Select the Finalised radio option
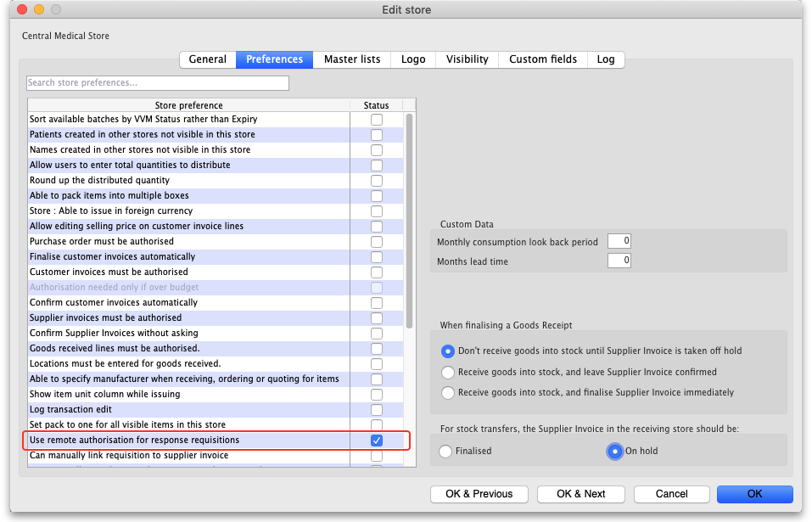This screenshot has width=812, height=522. coord(446,452)
